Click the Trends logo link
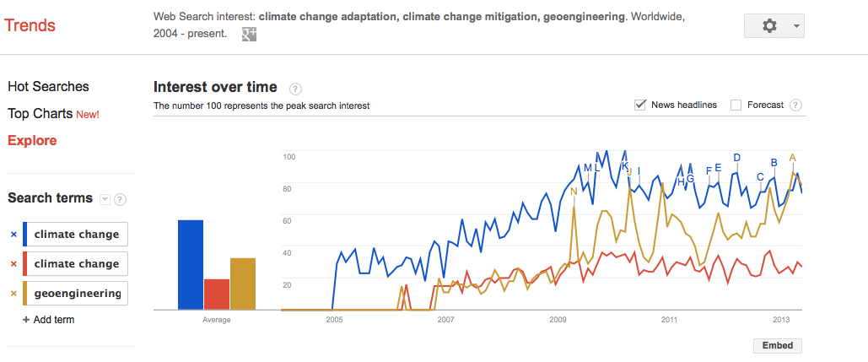This screenshot has width=868, height=362. coord(30,25)
